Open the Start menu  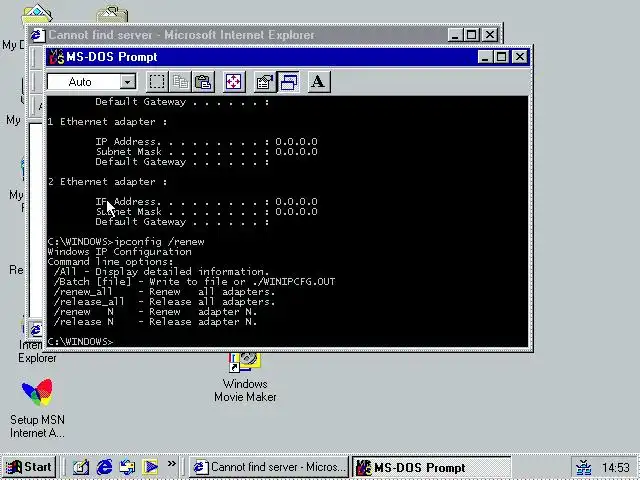tap(29, 467)
